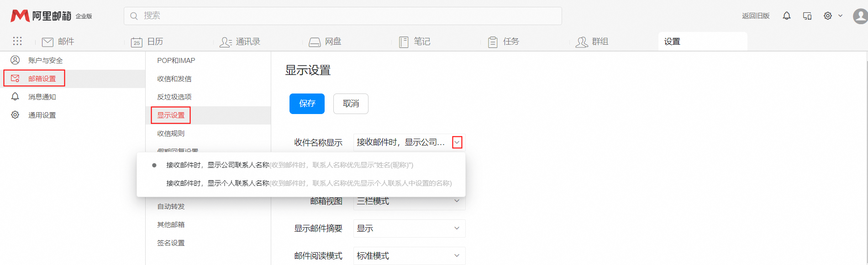Image resolution: width=868 pixels, height=265 pixels.
Task: Select 显示公司联系人名称 option
Action: tap(217, 165)
